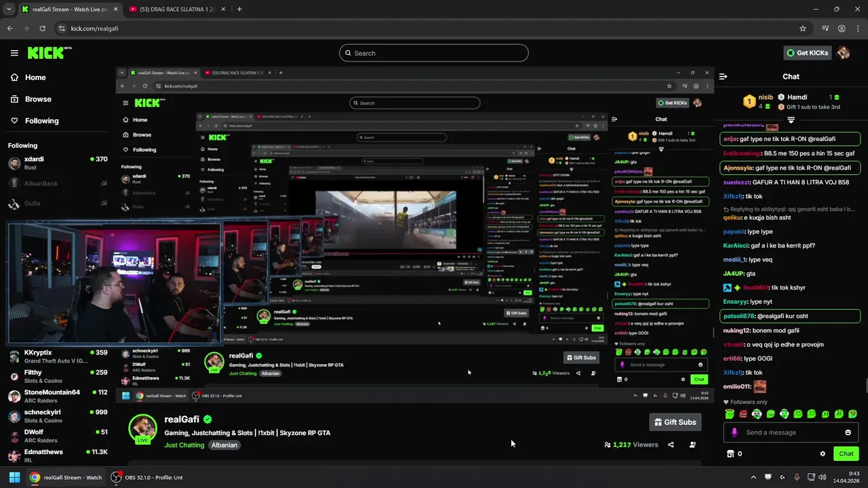Open Chrome tab search dropdown arrow
868x488 pixels.
[x=9, y=9]
